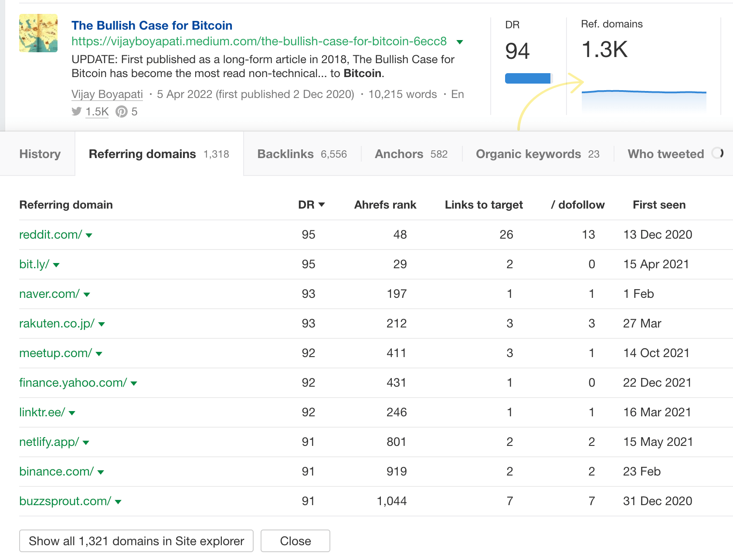
Task: Switch to the Backlinks tab
Action: tap(285, 154)
